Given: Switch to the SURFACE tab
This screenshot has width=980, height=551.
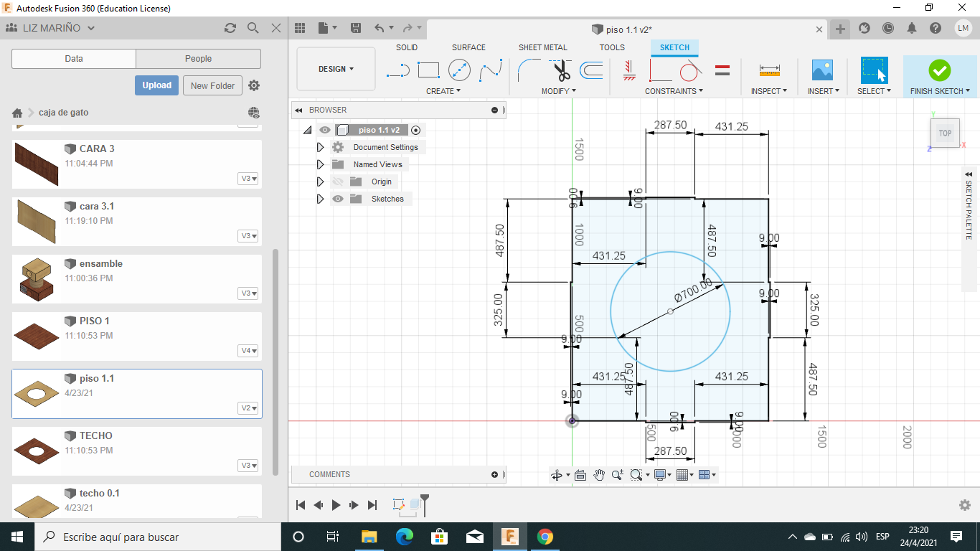Looking at the screenshot, I should click(x=468, y=47).
